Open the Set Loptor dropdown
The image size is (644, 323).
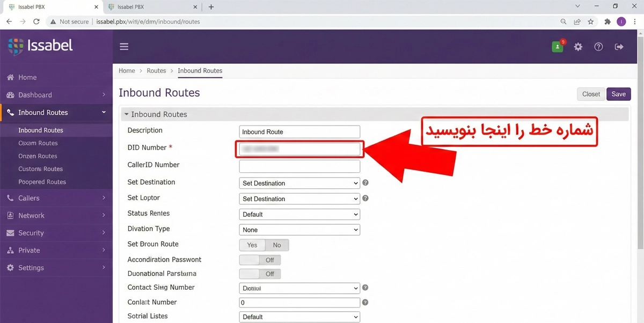click(x=299, y=199)
